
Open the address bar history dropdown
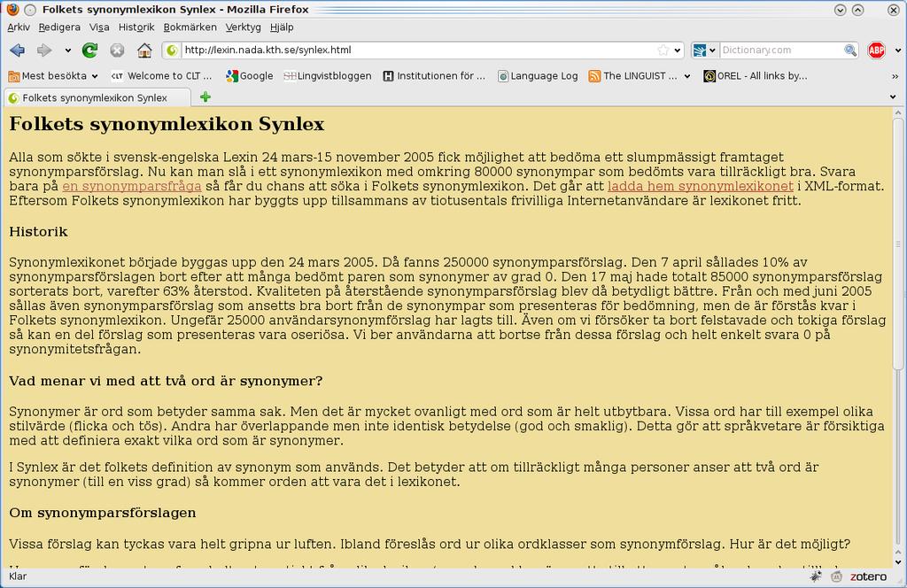678,50
